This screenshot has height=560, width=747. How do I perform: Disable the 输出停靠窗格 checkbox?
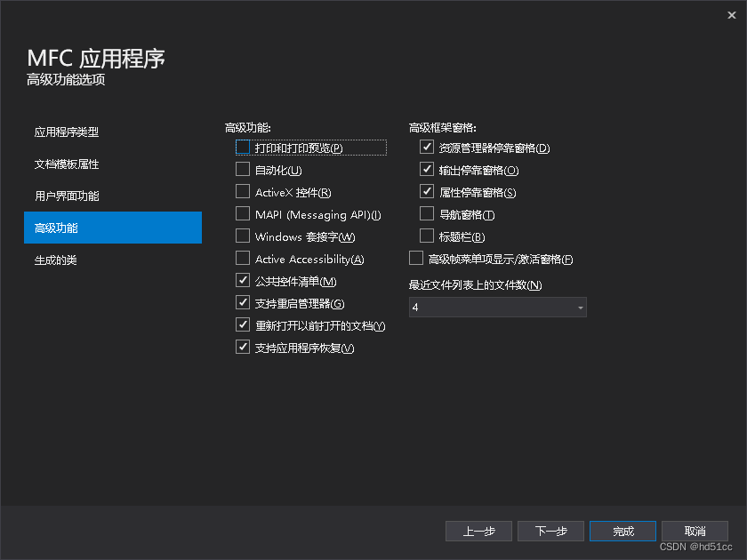[427, 169]
